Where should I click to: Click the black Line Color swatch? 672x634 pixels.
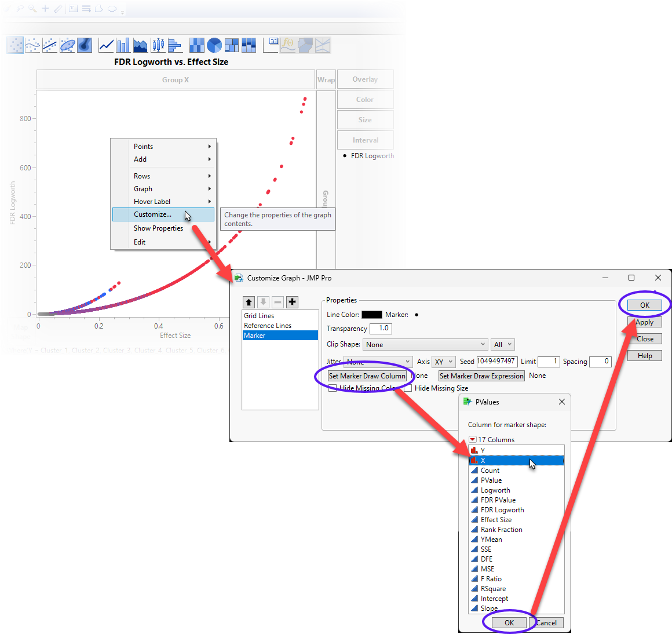coord(371,315)
